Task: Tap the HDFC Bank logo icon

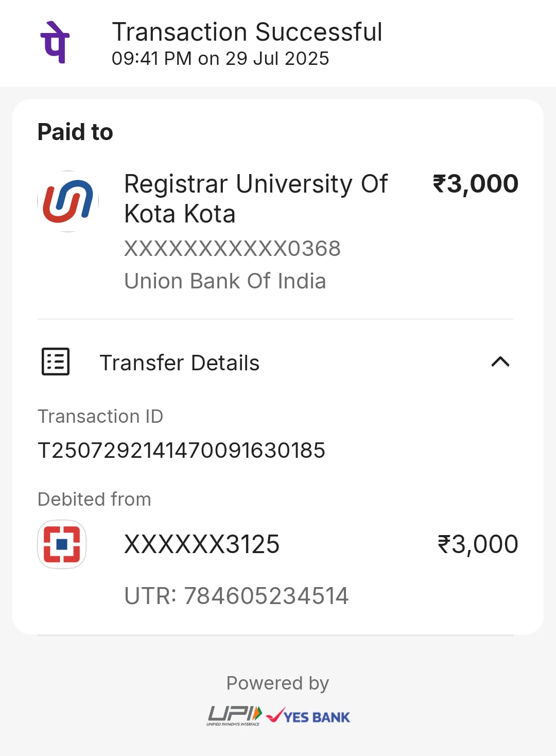Action: [62, 544]
